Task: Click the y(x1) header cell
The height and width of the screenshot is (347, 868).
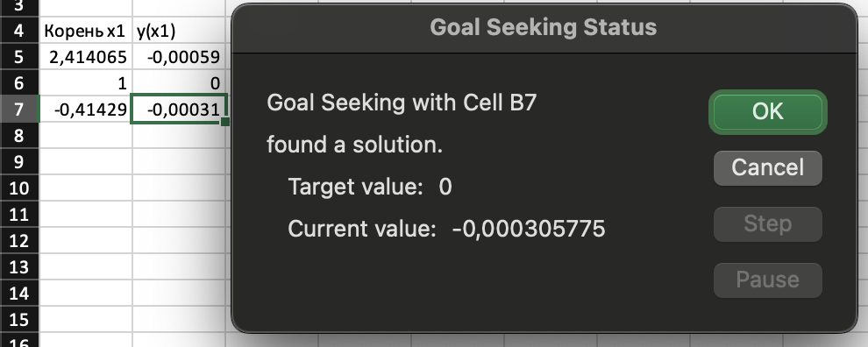Action: (x=178, y=31)
